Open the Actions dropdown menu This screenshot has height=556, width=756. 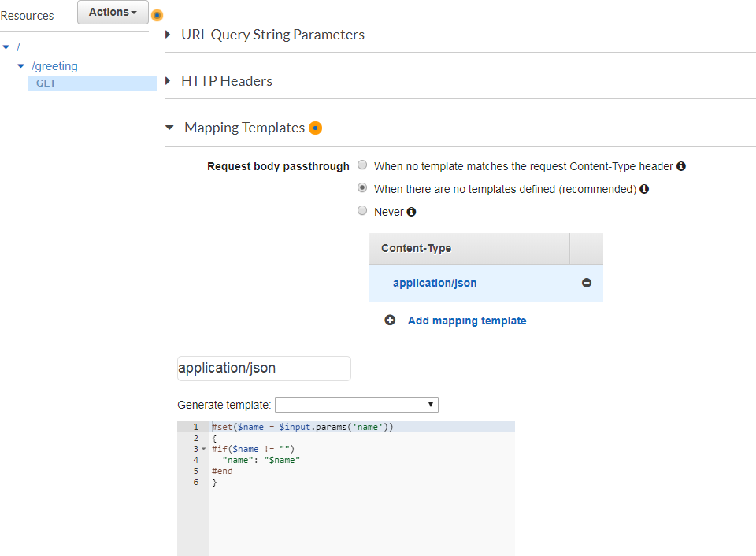coord(113,13)
